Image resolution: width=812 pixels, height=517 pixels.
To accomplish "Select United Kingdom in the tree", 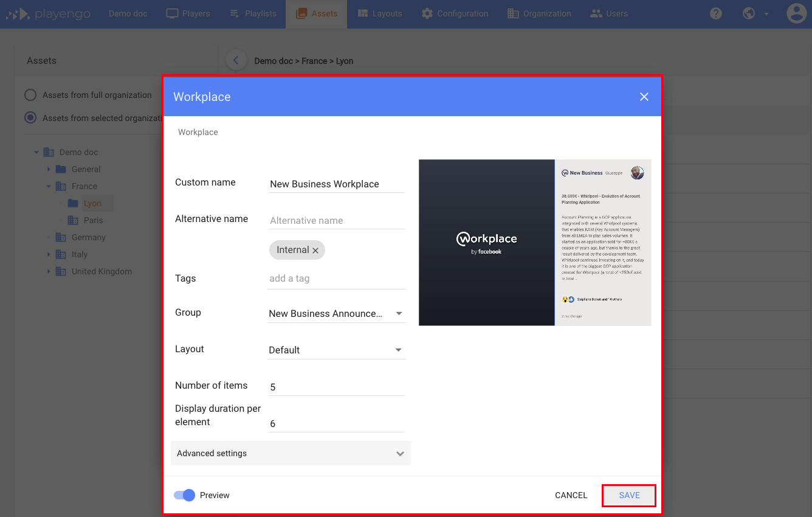I will coord(101,271).
